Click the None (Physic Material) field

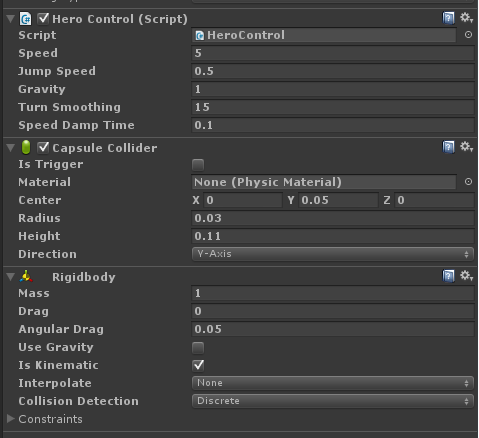(x=324, y=182)
